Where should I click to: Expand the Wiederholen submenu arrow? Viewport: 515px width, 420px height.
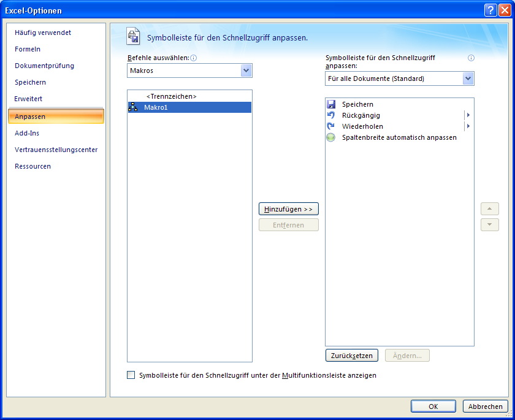pos(468,126)
